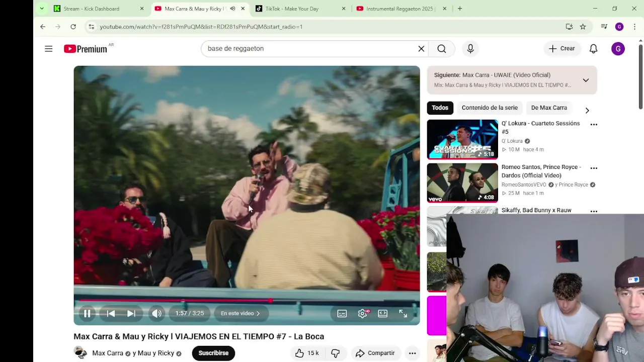This screenshot has width=644, height=362.
Task: Click the Crear button
Action: coord(562,49)
